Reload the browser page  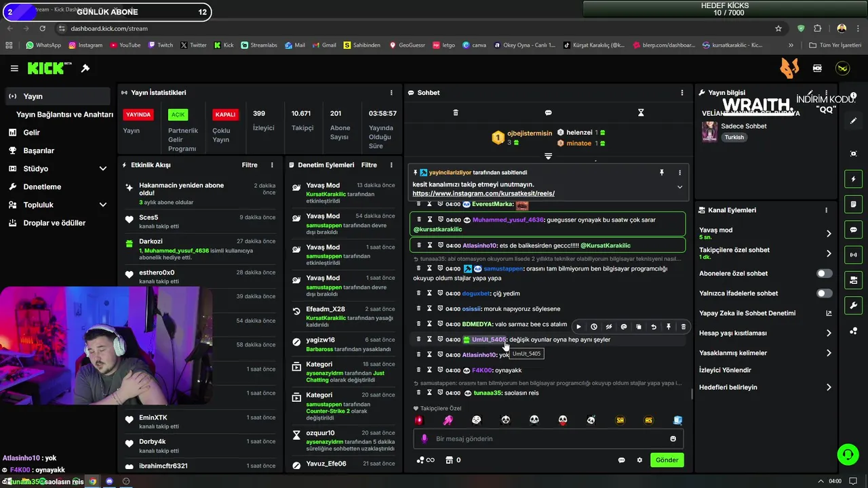point(42,28)
